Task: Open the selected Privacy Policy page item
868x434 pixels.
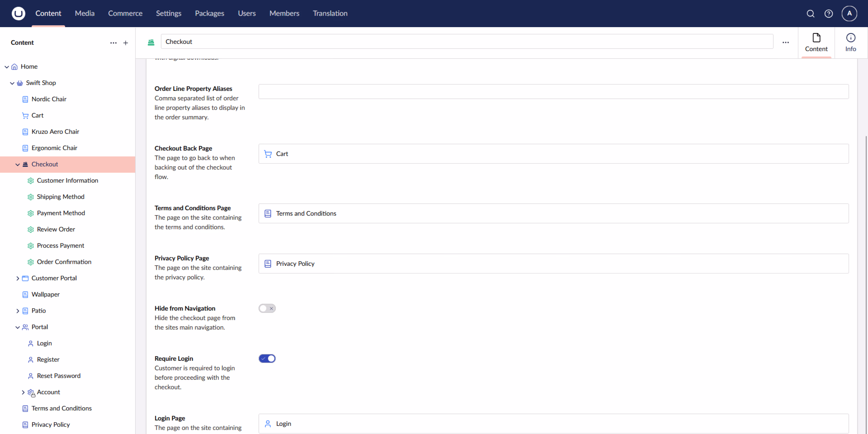Action: pyautogui.click(x=553, y=263)
